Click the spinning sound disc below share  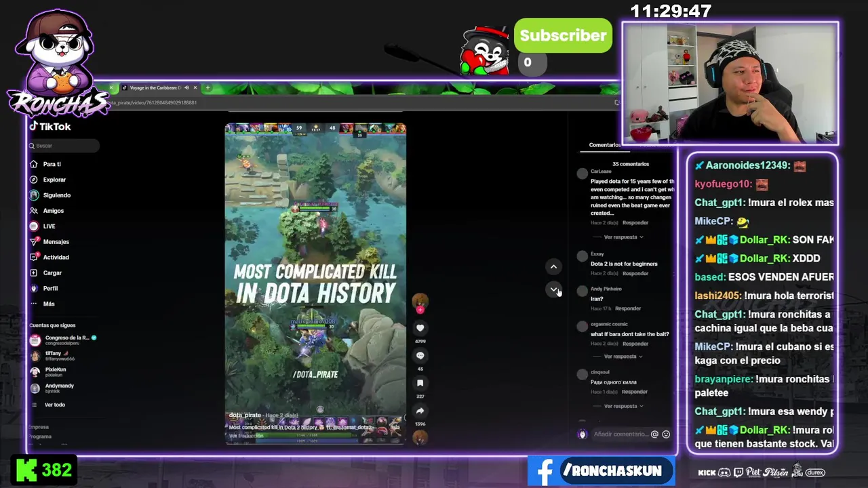[x=420, y=437]
